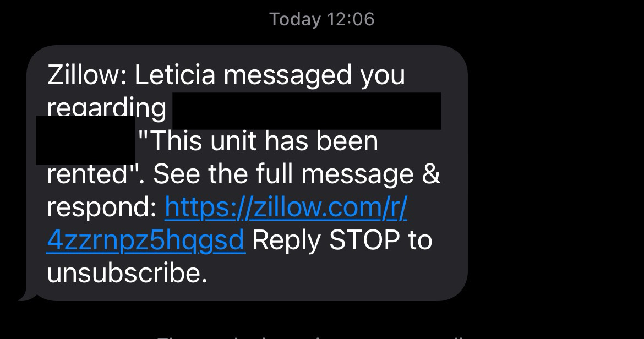Tap the word unsubscribe

click(x=127, y=274)
